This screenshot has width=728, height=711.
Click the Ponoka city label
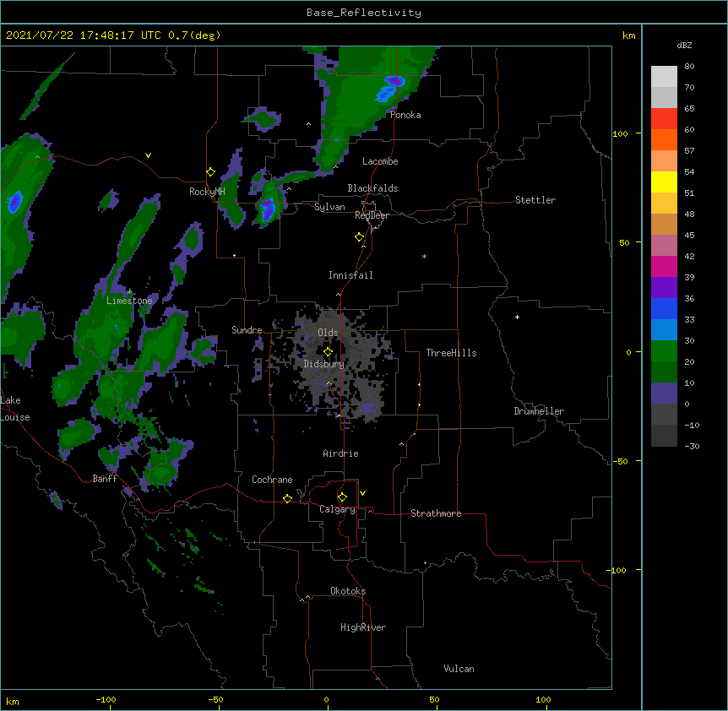pos(405,115)
